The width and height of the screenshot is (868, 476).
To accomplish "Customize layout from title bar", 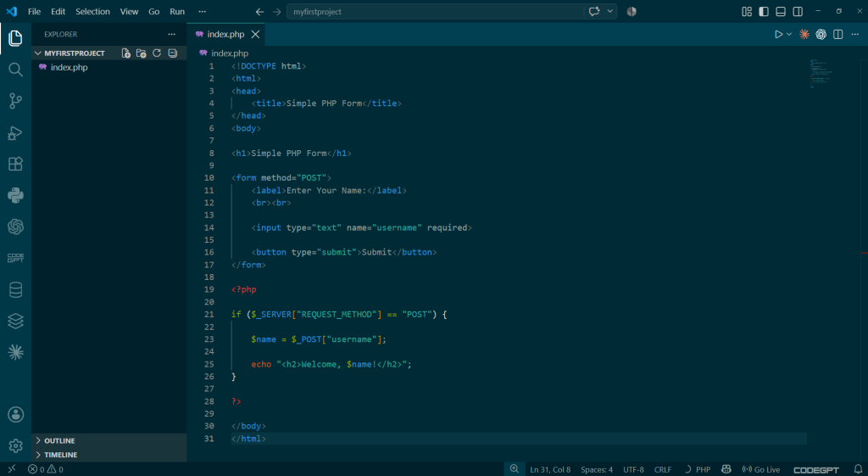I will [747, 11].
